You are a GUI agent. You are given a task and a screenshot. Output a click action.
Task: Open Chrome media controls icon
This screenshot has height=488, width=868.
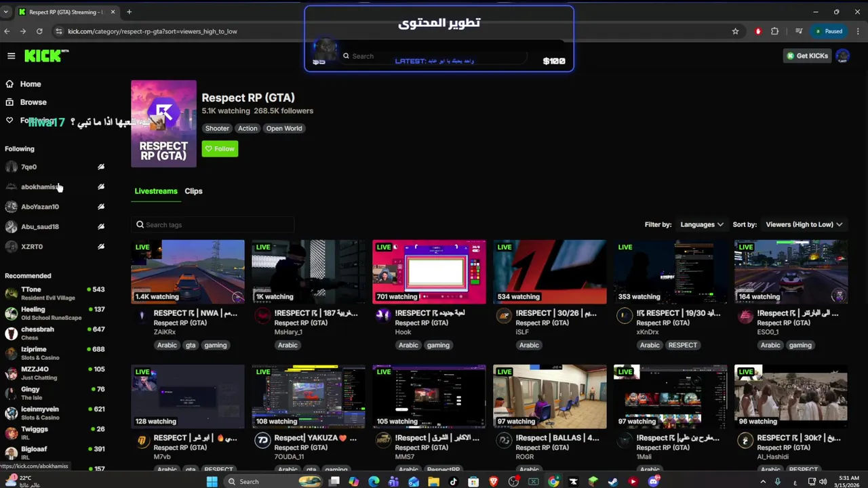point(799,31)
